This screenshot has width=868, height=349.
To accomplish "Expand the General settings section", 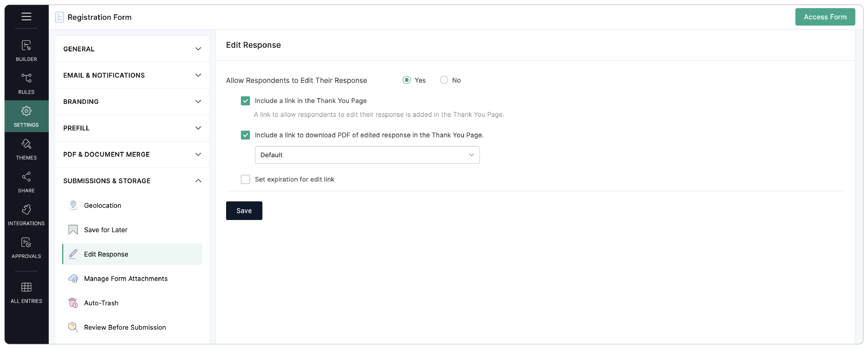I will point(132,49).
